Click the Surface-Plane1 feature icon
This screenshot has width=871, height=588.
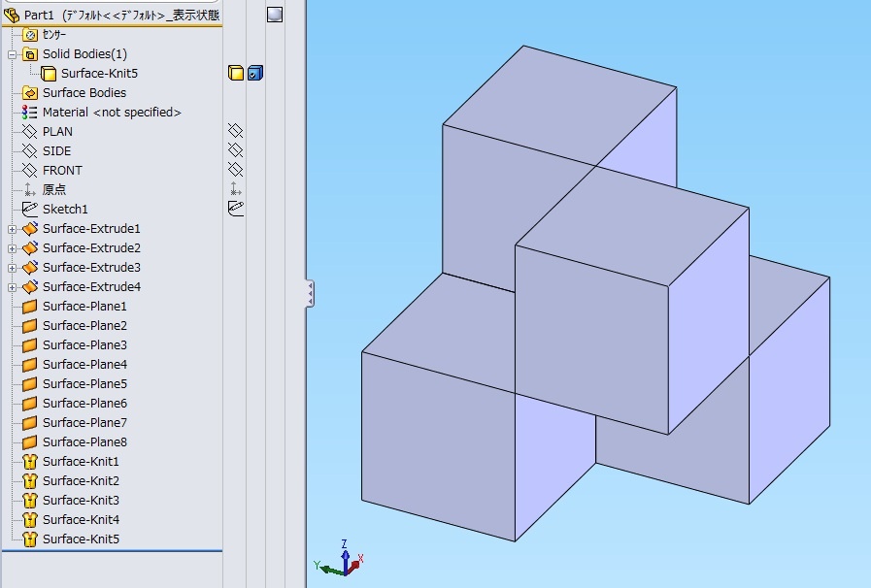click(x=29, y=307)
